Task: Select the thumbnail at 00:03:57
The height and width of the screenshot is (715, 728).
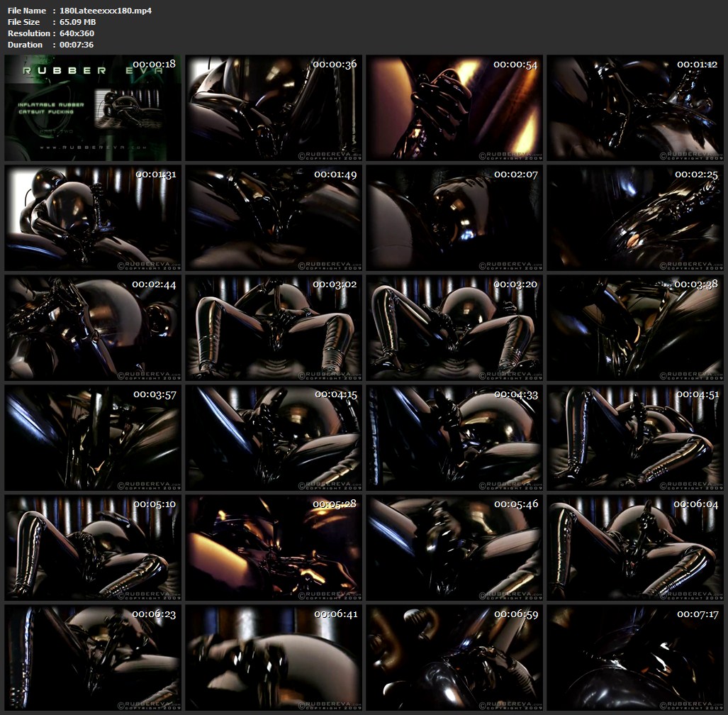Action: coord(93,438)
